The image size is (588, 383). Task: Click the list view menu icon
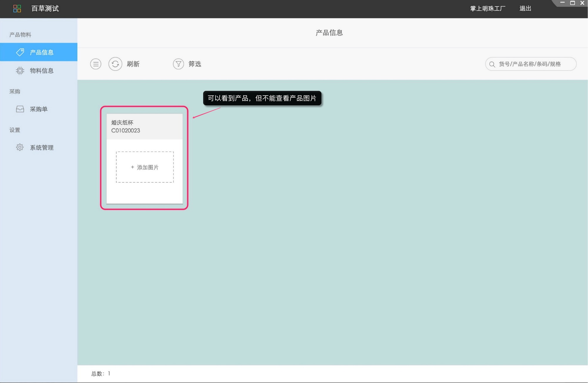pos(96,64)
